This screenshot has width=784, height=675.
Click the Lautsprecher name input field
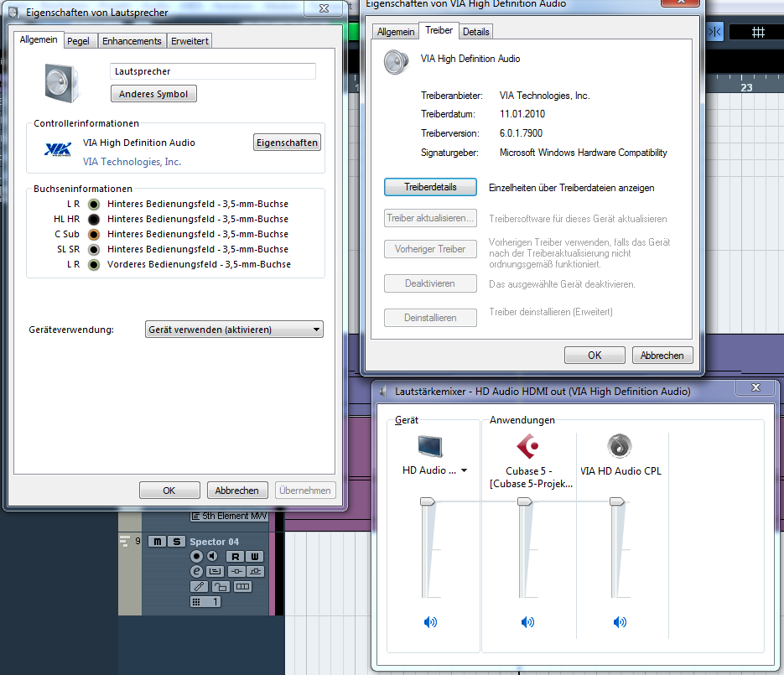[212, 71]
